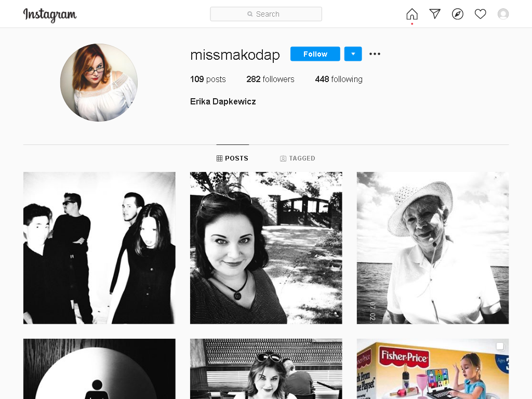Open the four-people group photo post

tap(99, 248)
